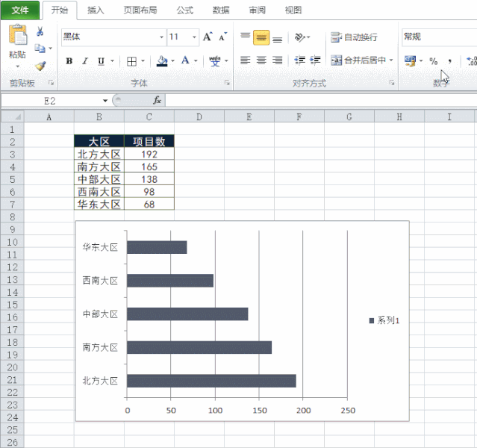Viewport: 477px width, 448px height.
Task: Select the 系列1 chart legend
Action: coord(384,320)
